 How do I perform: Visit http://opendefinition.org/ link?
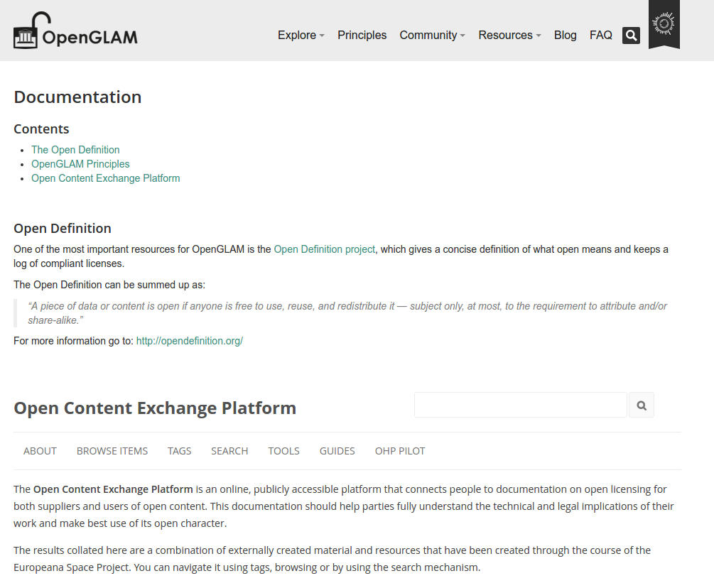190,341
